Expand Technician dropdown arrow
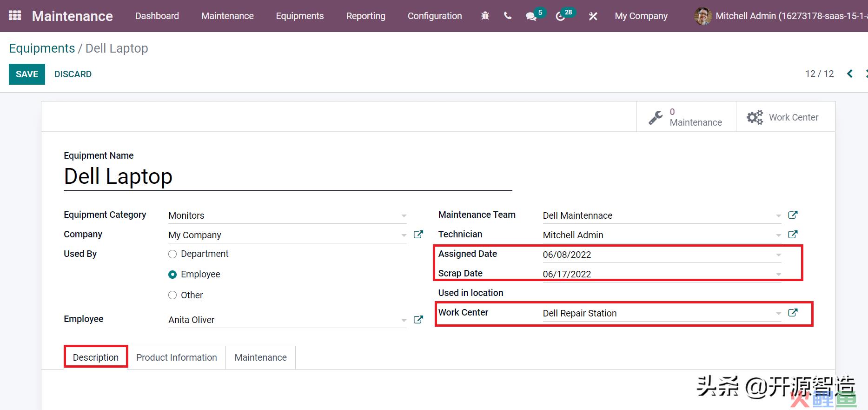This screenshot has height=410, width=868. pyautogui.click(x=778, y=235)
